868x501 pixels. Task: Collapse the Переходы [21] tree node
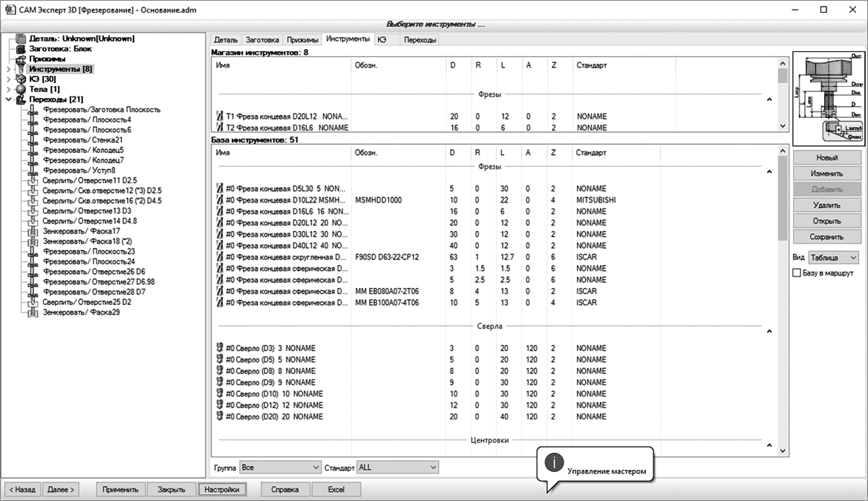8,99
